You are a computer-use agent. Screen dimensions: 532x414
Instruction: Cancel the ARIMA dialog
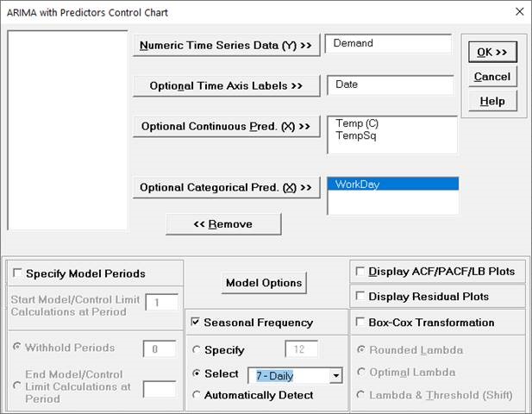491,77
